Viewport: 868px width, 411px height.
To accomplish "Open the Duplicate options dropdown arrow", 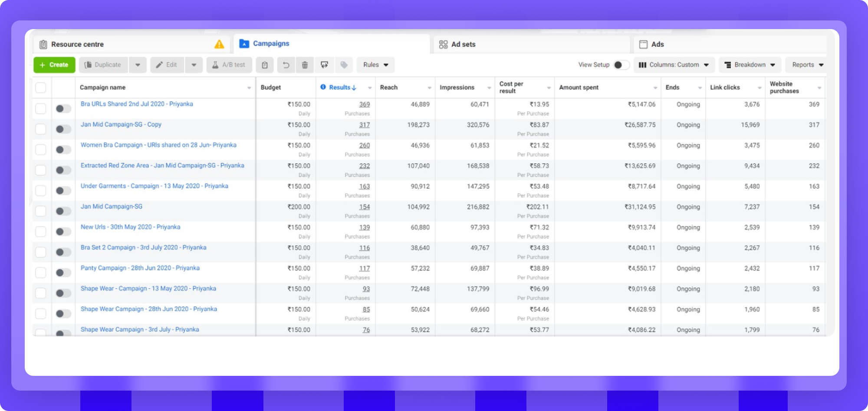I will (138, 65).
